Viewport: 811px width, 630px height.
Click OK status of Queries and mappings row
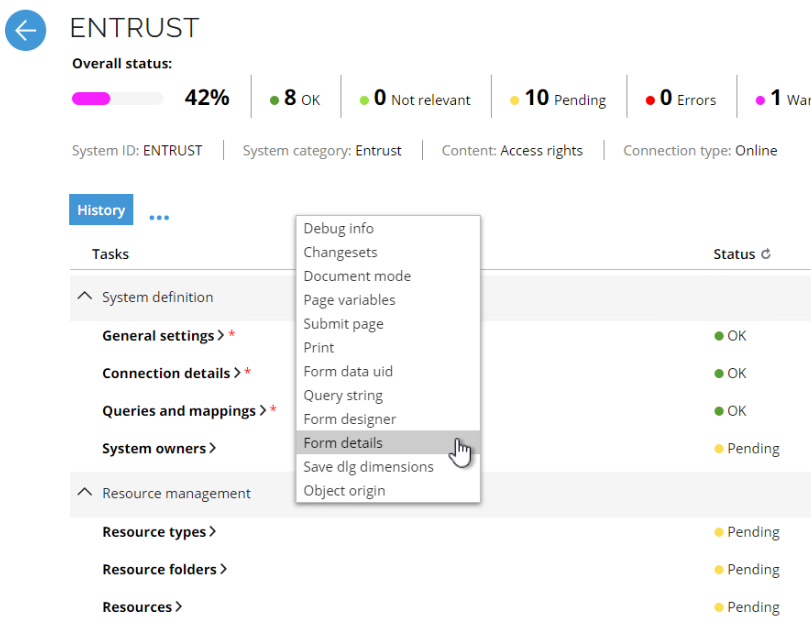click(x=730, y=411)
